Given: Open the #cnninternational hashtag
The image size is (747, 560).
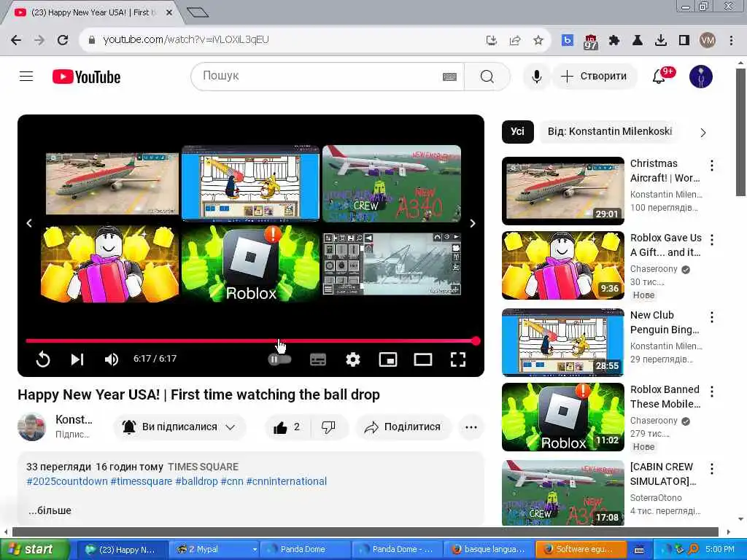Looking at the screenshot, I should [286, 481].
